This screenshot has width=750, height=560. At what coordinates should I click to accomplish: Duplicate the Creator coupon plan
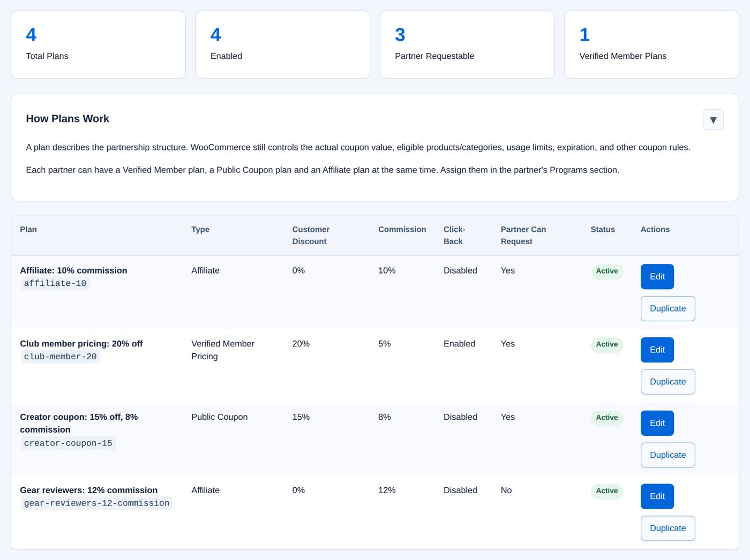coord(667,455)
